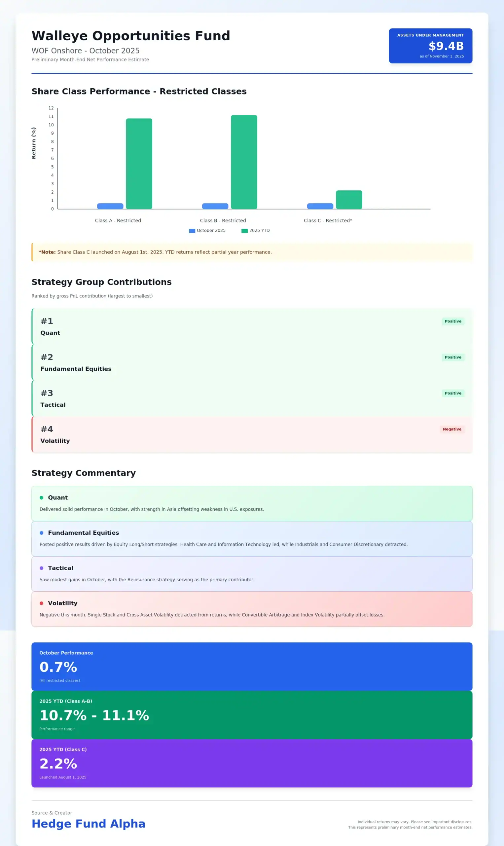Click Class C blue October bar
Viewport: 504px width, 846px height.
point(320,206)
